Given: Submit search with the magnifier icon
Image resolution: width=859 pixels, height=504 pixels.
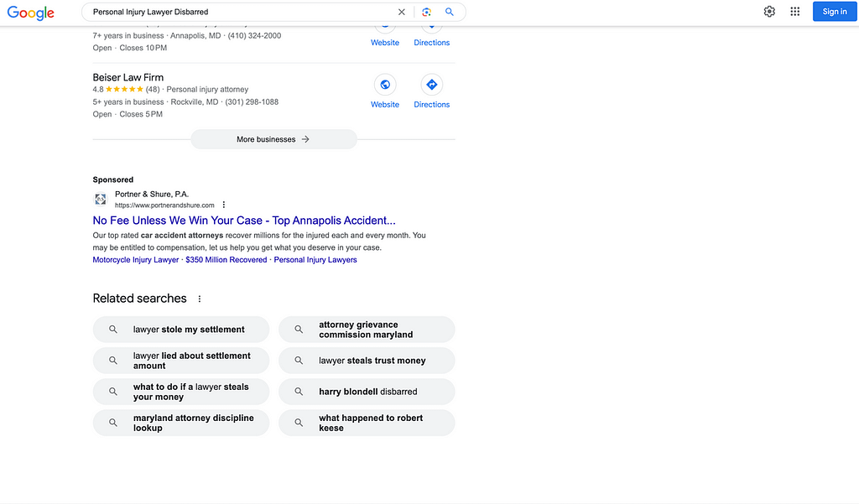Looking at the screenshot, I should tap(450, 12).
